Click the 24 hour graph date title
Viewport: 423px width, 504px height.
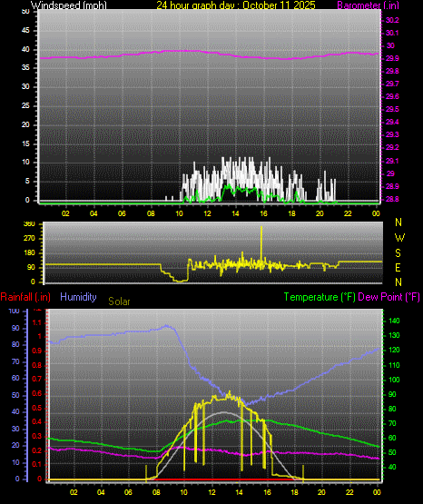tap(236, 5)
